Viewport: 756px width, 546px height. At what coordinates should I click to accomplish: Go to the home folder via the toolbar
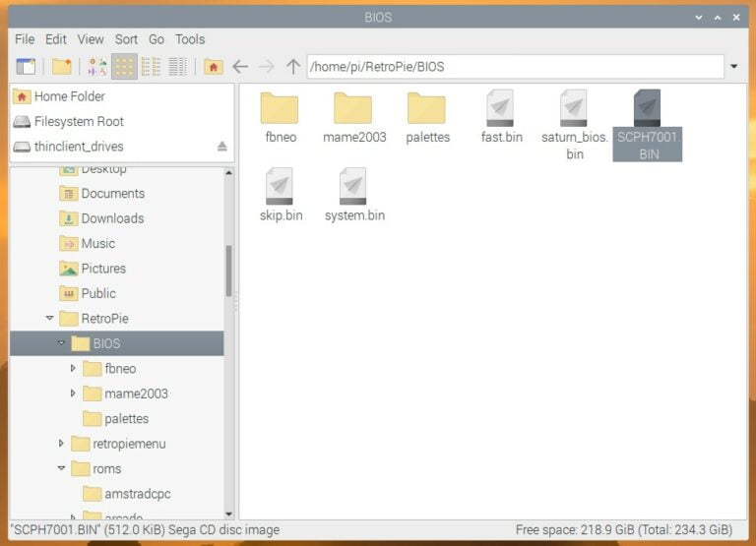(x=214, y=67)
